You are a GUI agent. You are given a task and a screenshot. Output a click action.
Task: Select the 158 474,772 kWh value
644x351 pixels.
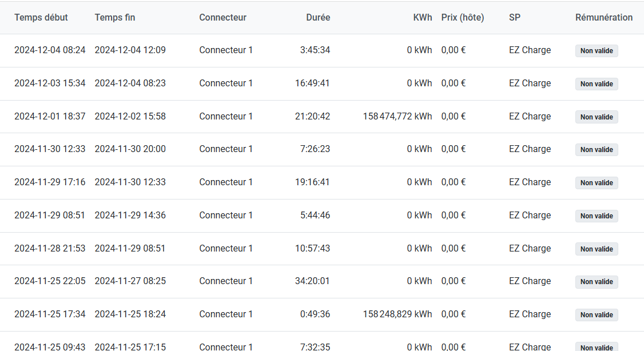[397, 117]
